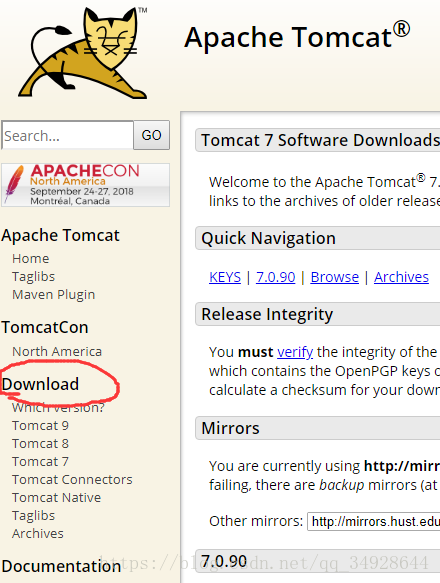Click Tomcat 7 Software Downloads heading
Image resolution: width=440 pixels, height=583 pixels.
pos(320,140)
